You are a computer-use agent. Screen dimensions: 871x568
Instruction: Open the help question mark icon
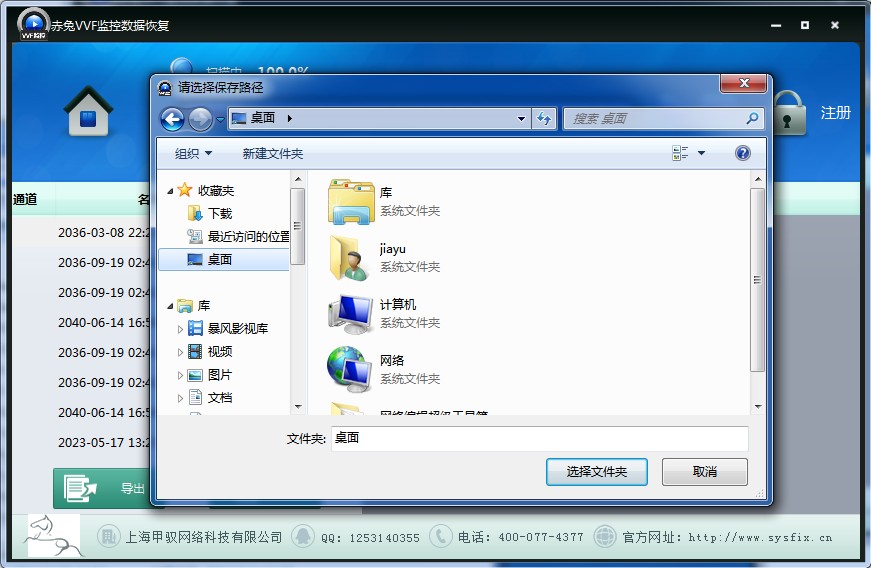[x=742, y=153]
